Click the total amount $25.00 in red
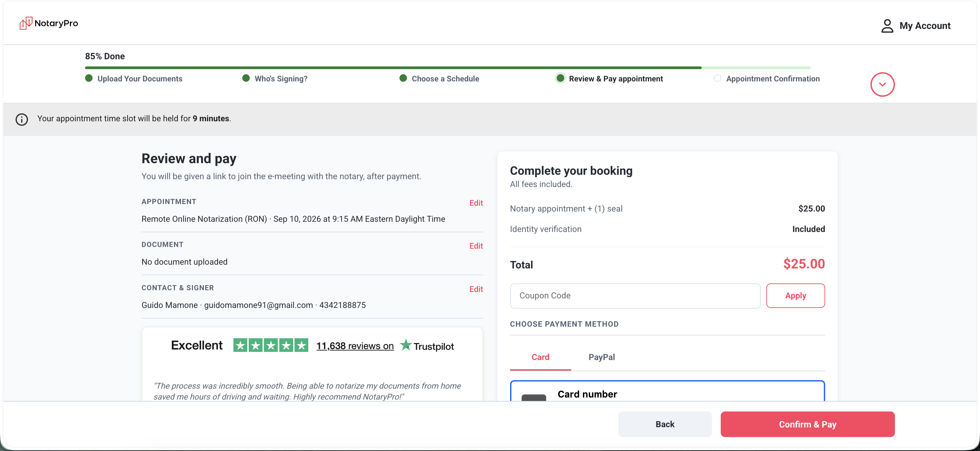The width and height of the screenshot is (980, 451). (x=804, y=264)
